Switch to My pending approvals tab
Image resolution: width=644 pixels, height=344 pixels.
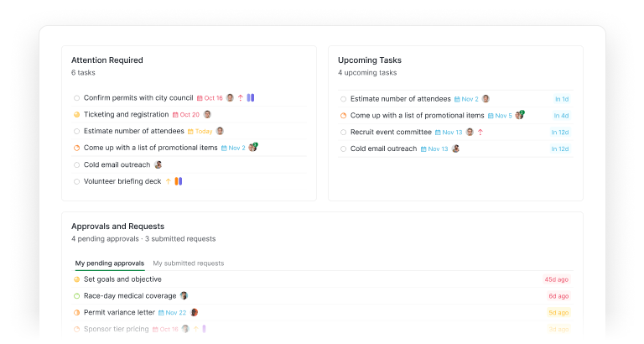[110, 263]
